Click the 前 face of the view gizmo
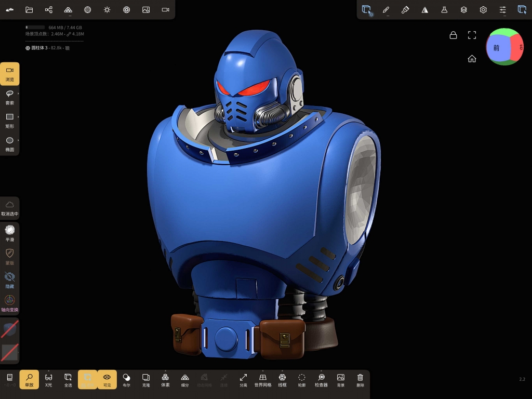 [497, 48]
